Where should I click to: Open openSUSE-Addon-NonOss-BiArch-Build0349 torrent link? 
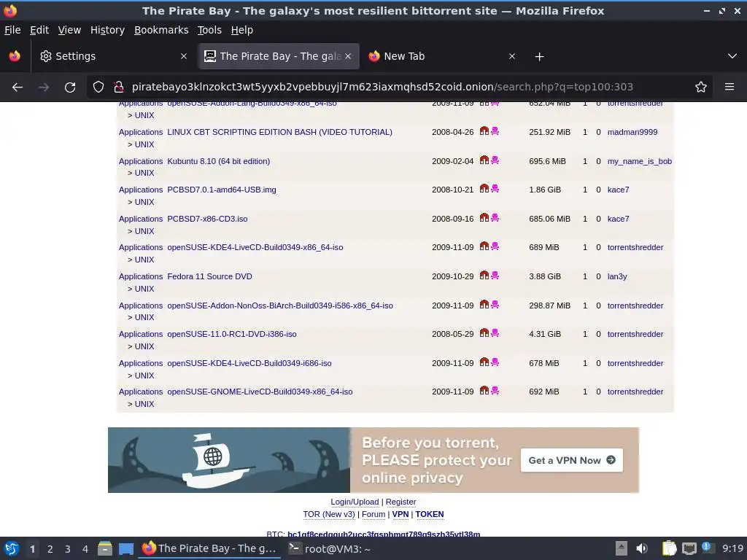point(280,306)
